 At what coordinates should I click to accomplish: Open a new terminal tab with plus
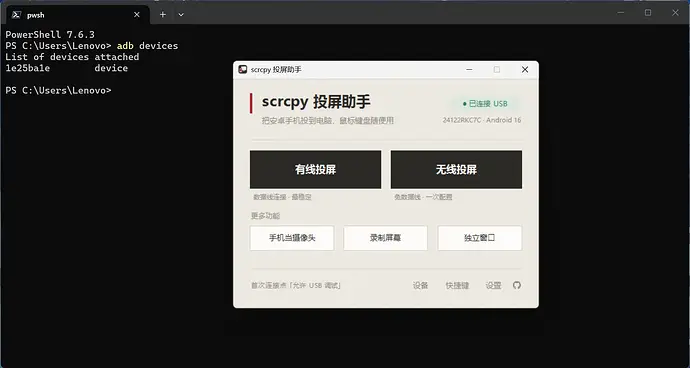(x=163, y=15)
